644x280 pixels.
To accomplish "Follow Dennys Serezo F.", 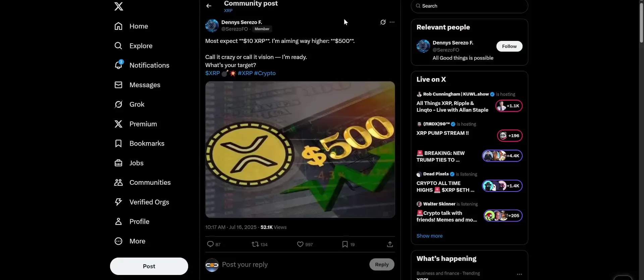I will (x=509, y=46).
